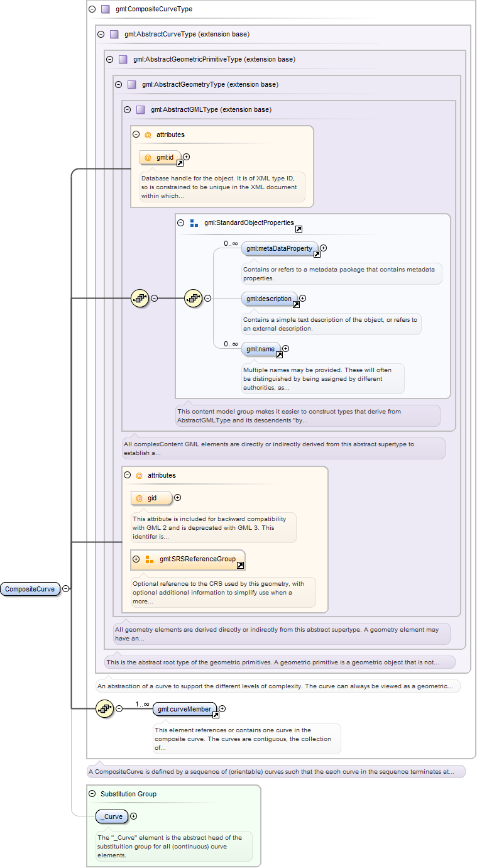Click the outer sequence compositor icon
This screenshot has height=868, width=477.
point(140,299)
